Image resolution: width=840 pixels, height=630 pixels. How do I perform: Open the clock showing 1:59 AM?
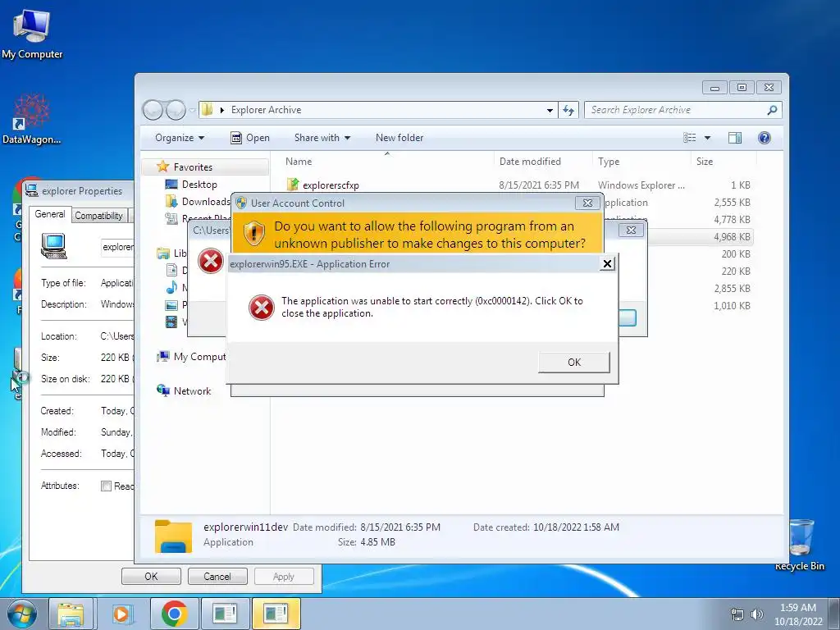(x=798, y=614)
